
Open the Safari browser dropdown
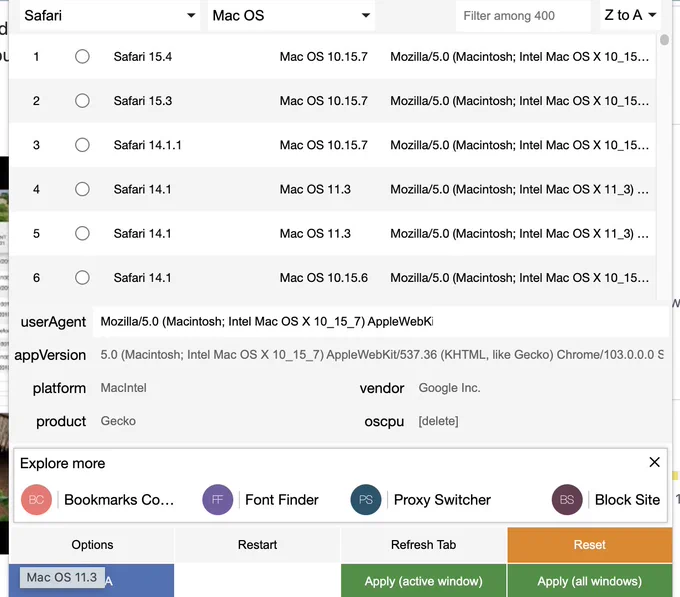click(110, 16)
